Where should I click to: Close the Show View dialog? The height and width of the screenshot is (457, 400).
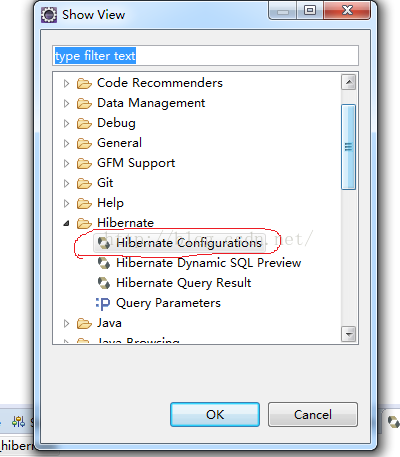[347, 10]
